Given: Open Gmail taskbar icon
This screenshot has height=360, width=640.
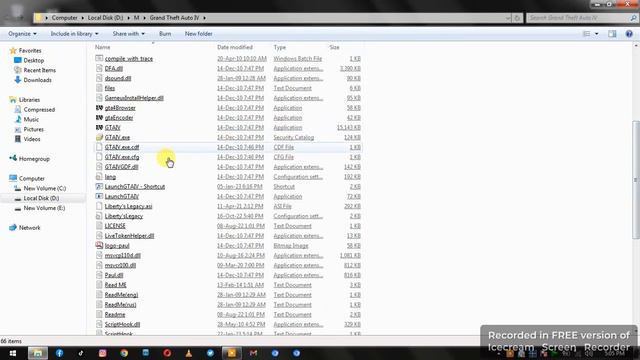Looking at the screenshot, I should 253,353.
